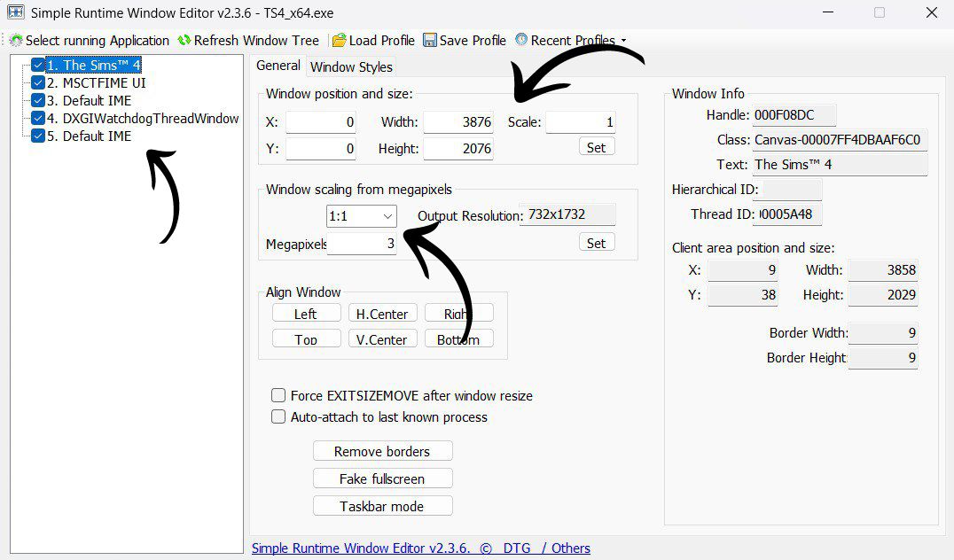The image size is (954, 560).
Task: Click Refresh Window Tree label
Action: coord(256,41)
